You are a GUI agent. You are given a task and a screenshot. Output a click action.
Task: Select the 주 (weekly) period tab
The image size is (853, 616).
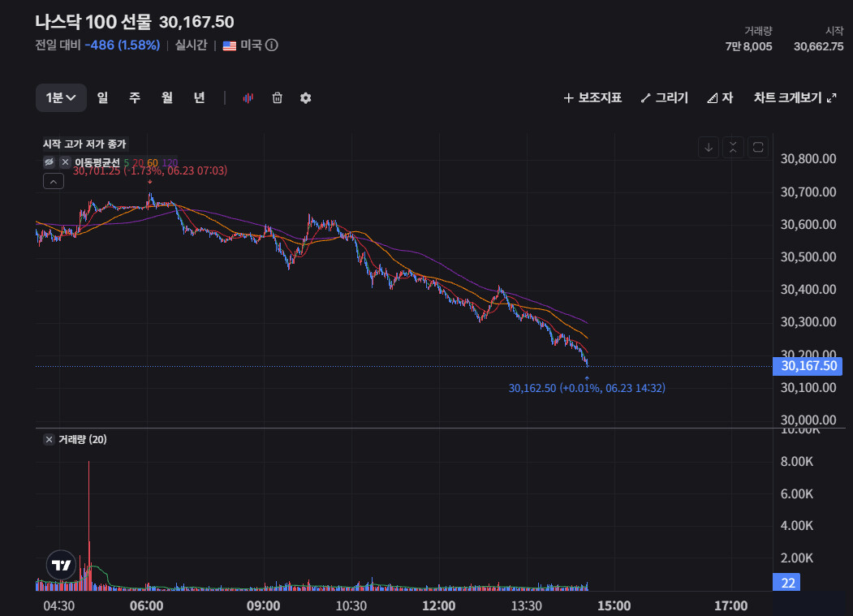pyautogui.click(x=135, y=98)
